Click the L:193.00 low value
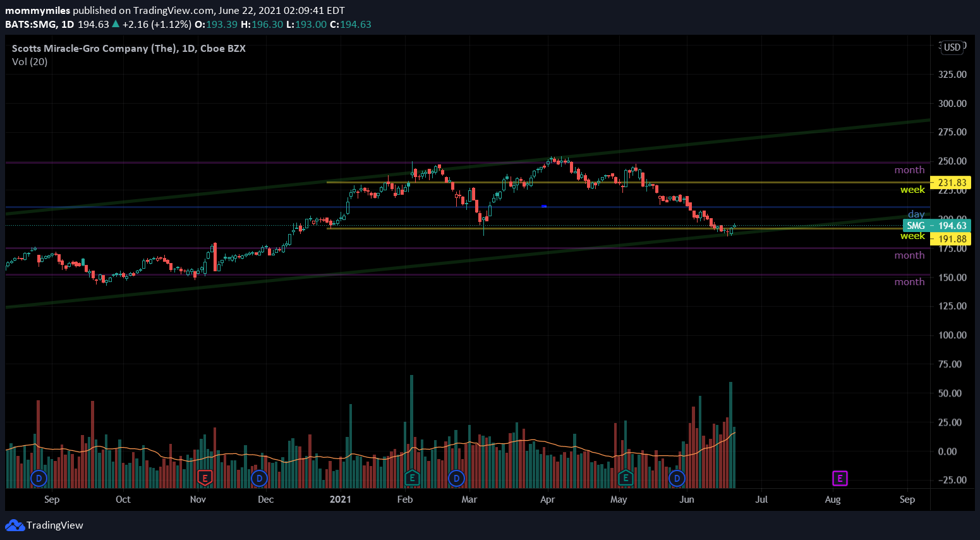The width and height of the screenshot is (980, 540). pos(306,24)
